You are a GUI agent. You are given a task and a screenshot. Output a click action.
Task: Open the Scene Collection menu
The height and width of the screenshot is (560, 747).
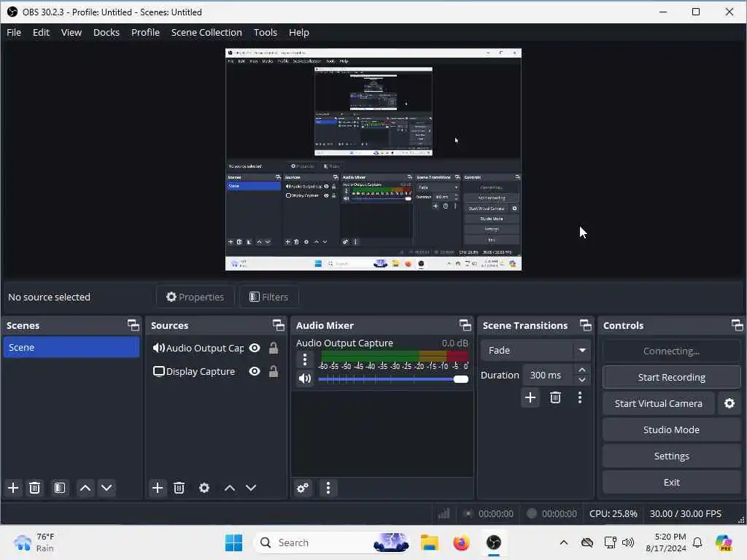206,32
